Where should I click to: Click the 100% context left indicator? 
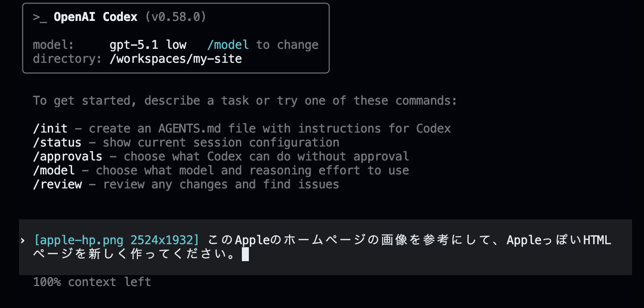92,282
